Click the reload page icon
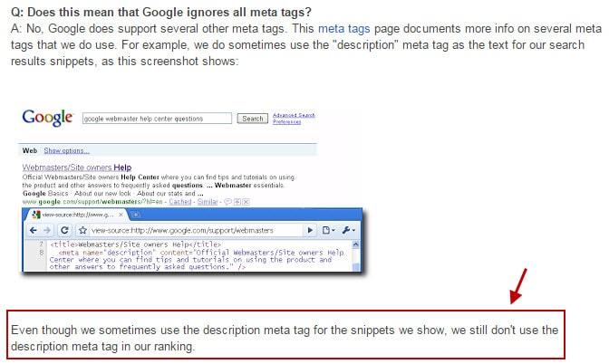This screenshot has height=364, width=609. coord(64,231)
